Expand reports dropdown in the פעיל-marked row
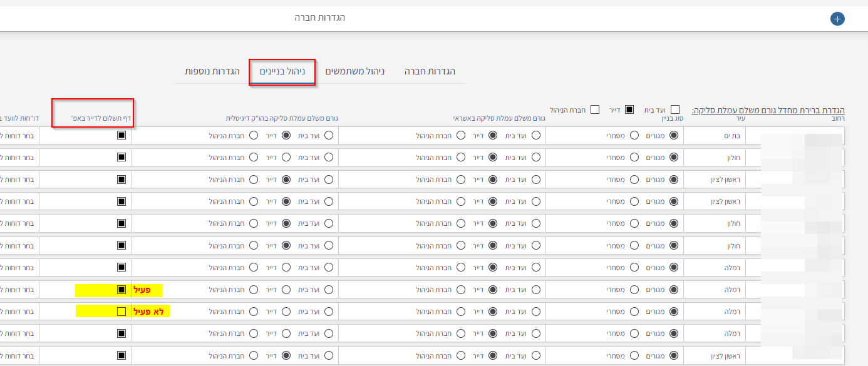 point(19,290)
